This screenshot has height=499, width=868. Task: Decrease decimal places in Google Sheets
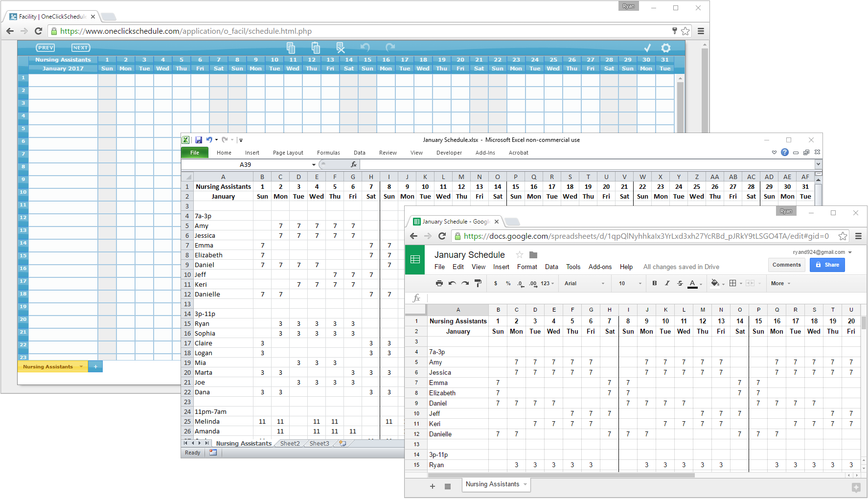(x=520, y=283)
